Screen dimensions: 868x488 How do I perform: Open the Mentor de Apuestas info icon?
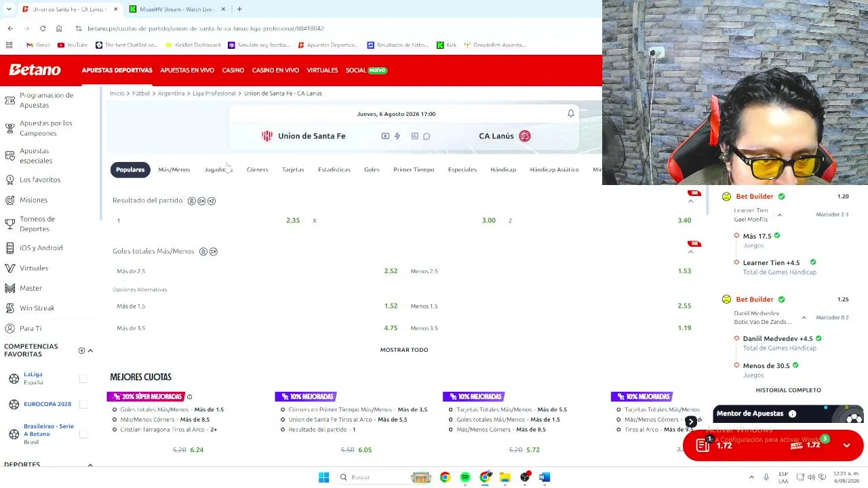point(792,413)
